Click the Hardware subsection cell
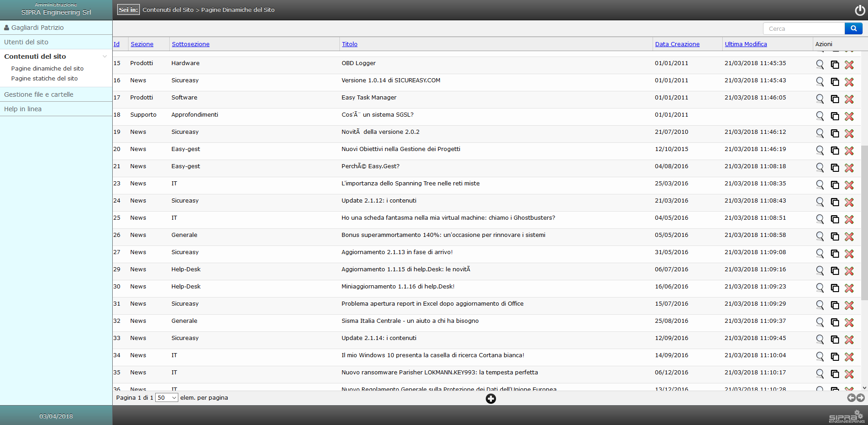This screenshot has width=868, height=425. coord(186,63)
